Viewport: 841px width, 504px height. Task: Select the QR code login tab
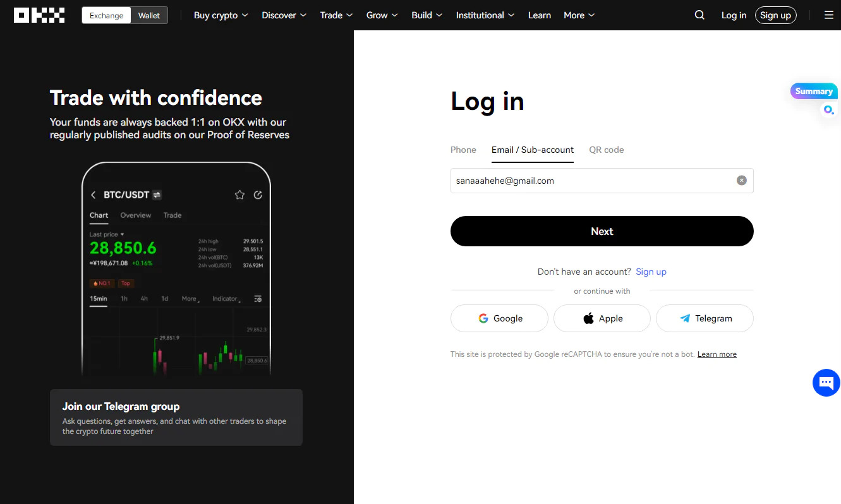point(607,150)
